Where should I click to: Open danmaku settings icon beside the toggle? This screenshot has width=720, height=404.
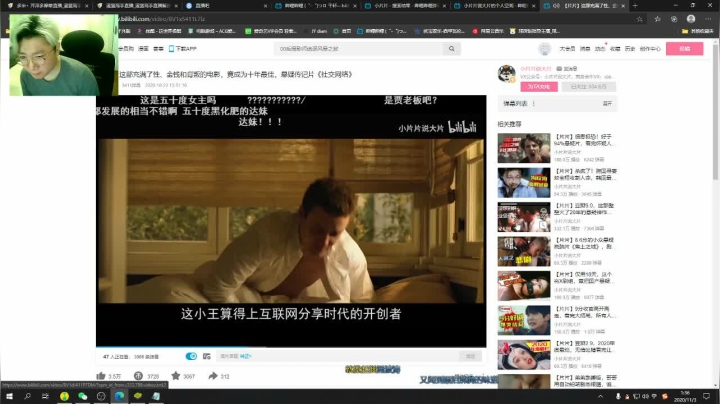click(207, 356)
